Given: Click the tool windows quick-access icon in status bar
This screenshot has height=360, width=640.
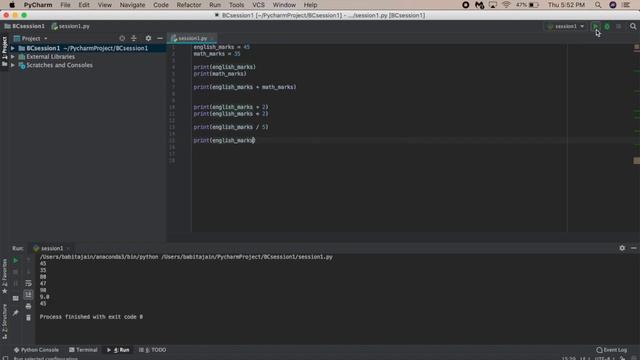Looking at the screenshot, I should point(5,358).
